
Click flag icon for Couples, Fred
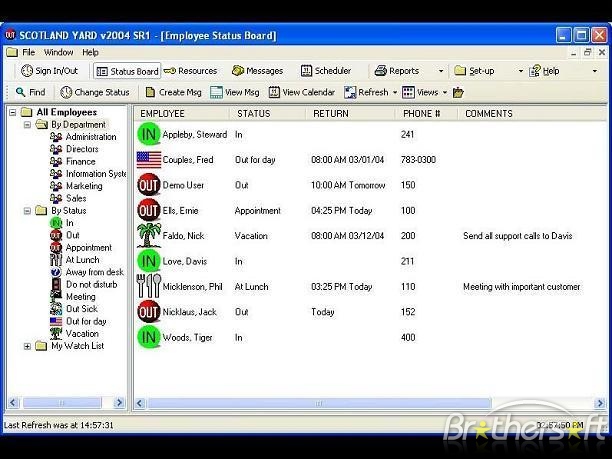149,160
